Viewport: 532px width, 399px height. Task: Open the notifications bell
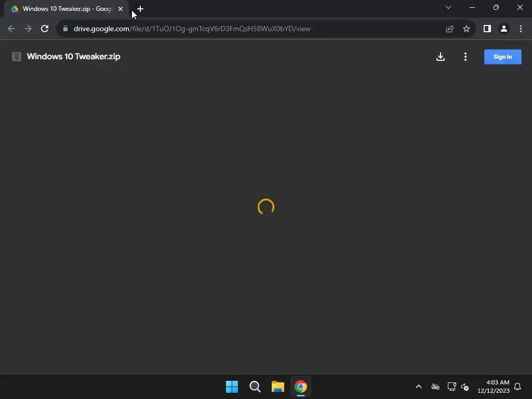coord(517,387)
